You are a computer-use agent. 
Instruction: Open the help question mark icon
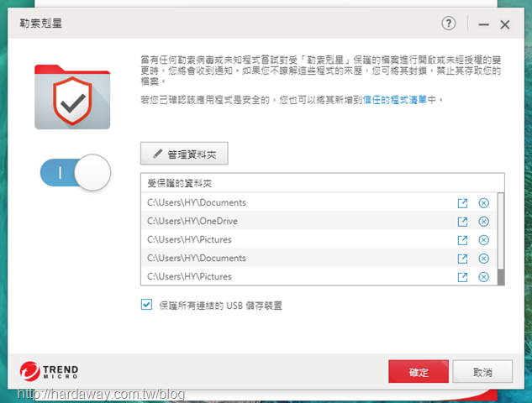449,24
